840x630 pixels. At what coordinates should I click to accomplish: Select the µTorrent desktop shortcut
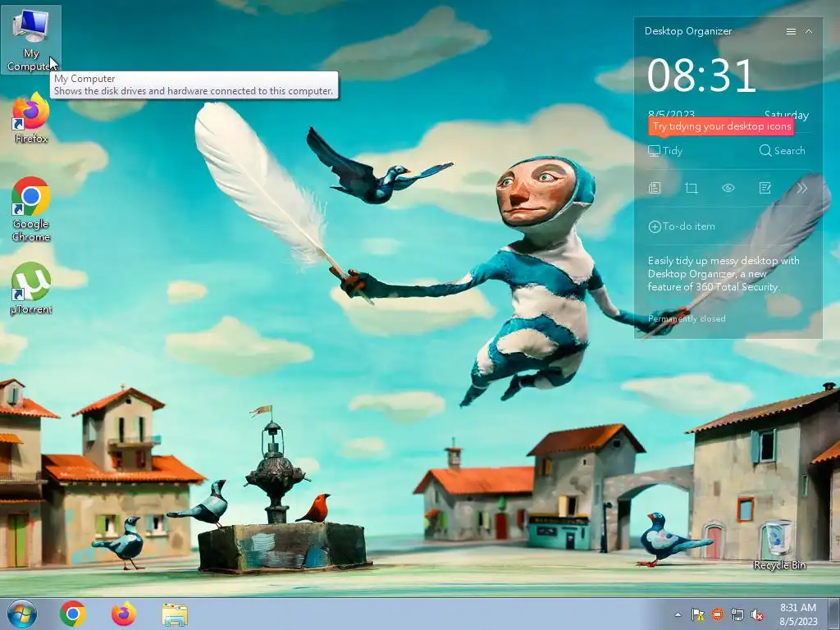click(31, 288)
